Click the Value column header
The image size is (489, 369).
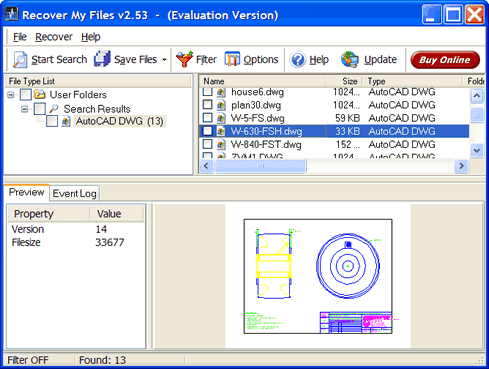pos(117,214)
